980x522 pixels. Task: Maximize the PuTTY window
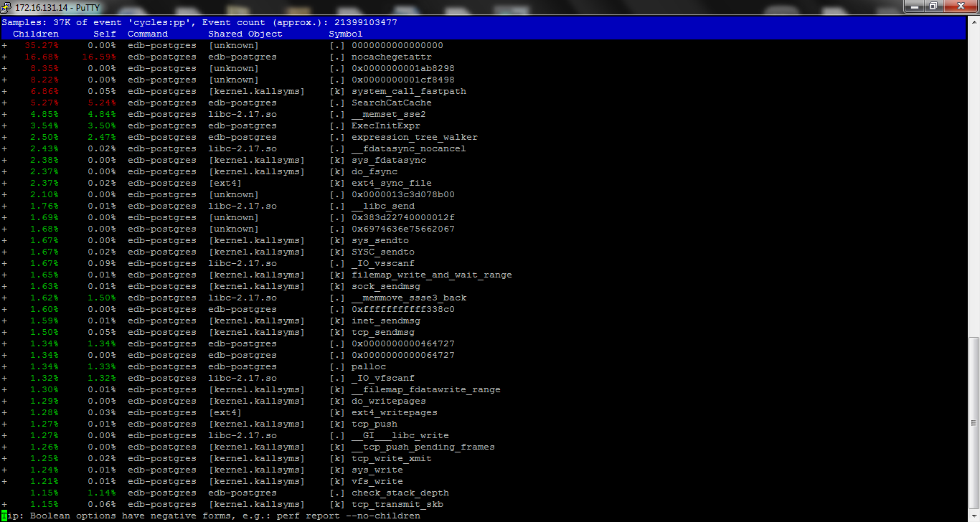(x=933, y=6)
